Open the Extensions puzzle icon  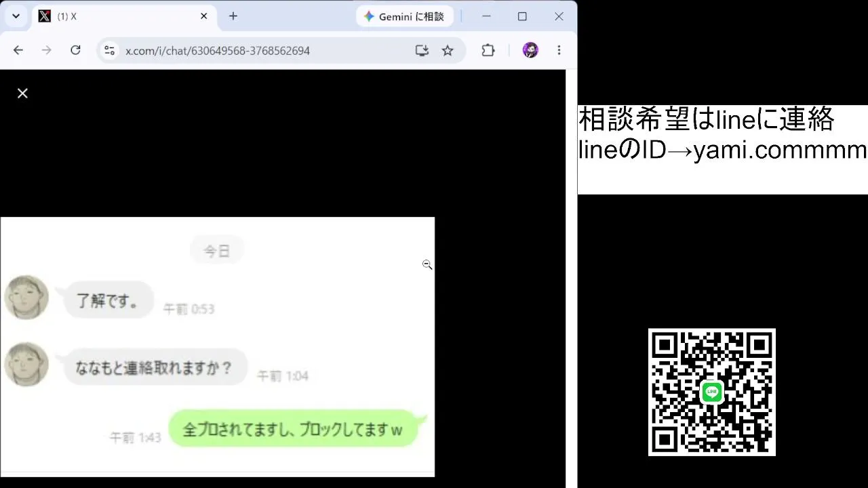click(488, 50)
